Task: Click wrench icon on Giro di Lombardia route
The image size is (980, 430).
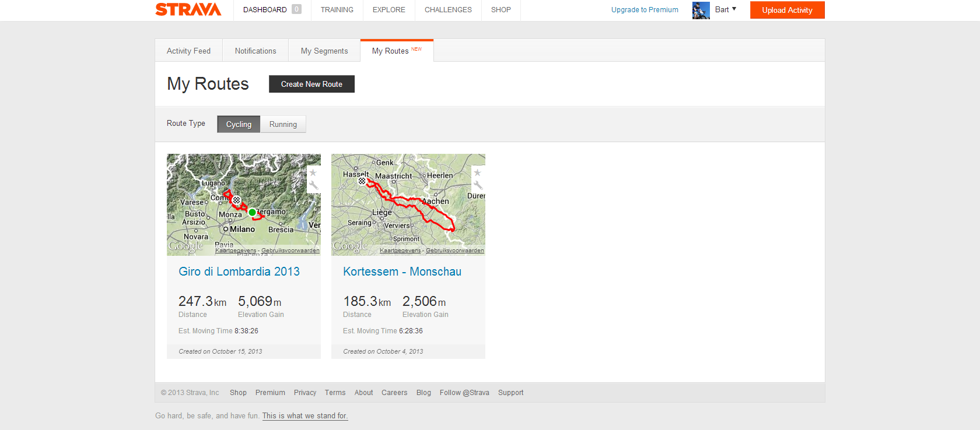Action: pos(313,186)
